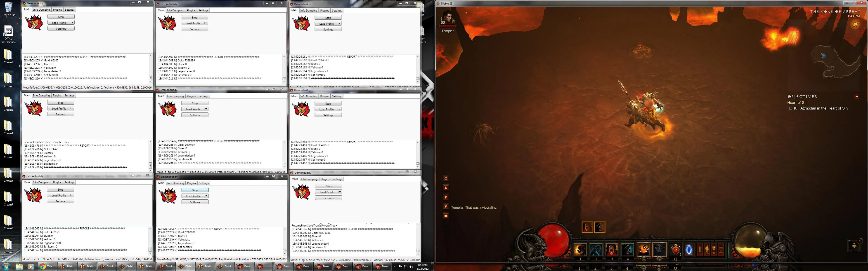
Task: Open the goblet menu button in Diablo
Action: pos(714,250)
